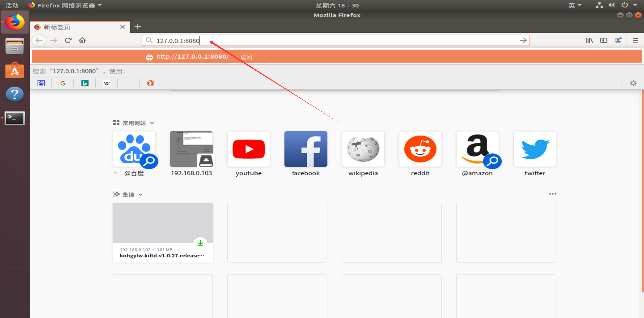Search with Bing one-off engine icon
644x318 pixels.
tap(85, 83)
